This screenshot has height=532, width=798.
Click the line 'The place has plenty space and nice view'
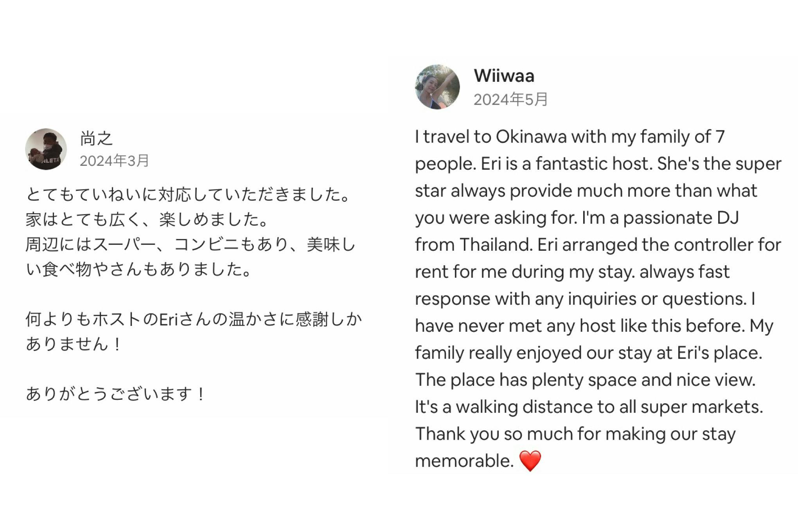pos(585,379)
